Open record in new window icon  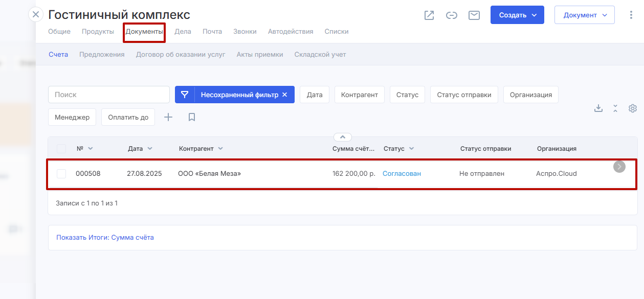(x=429, y=15)
